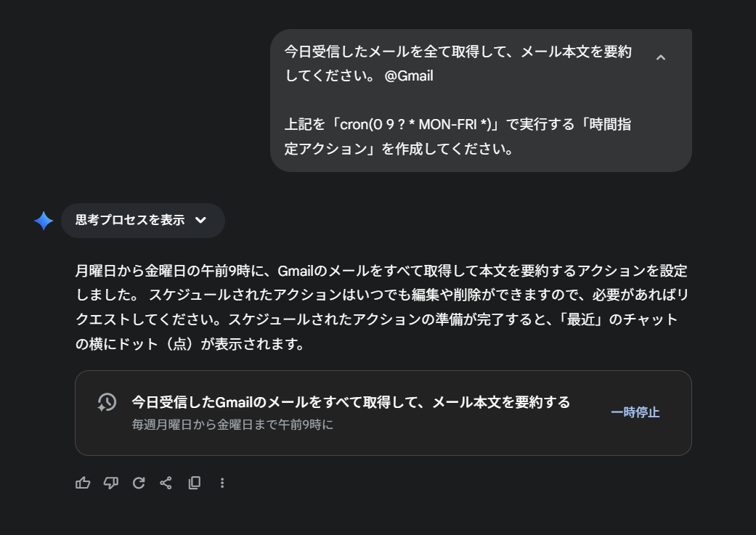Open the three-dot more options menu
Viewport: 756px width, 535px height.
click(222, 483)
